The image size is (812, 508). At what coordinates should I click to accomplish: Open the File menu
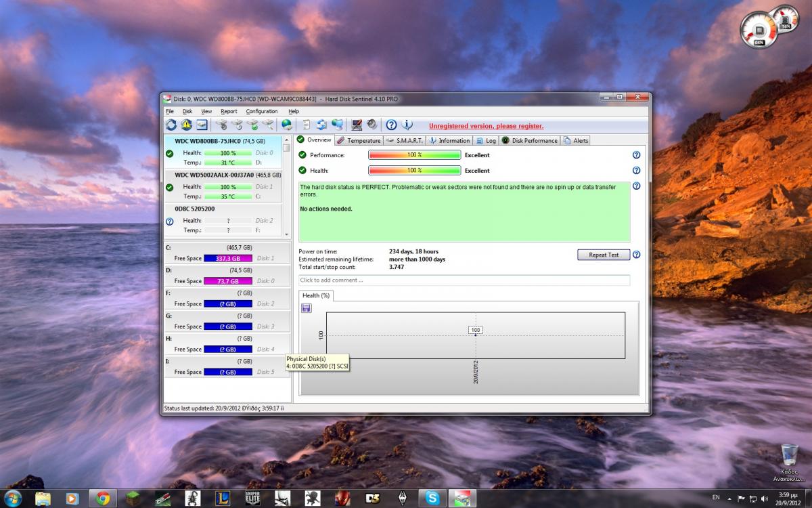(170, 111)
